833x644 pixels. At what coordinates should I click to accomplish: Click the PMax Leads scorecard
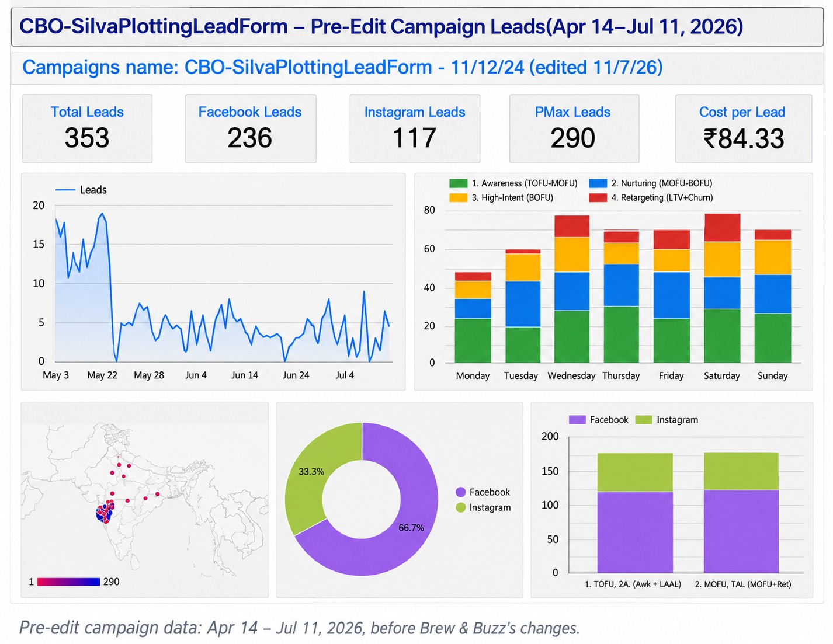574,128
